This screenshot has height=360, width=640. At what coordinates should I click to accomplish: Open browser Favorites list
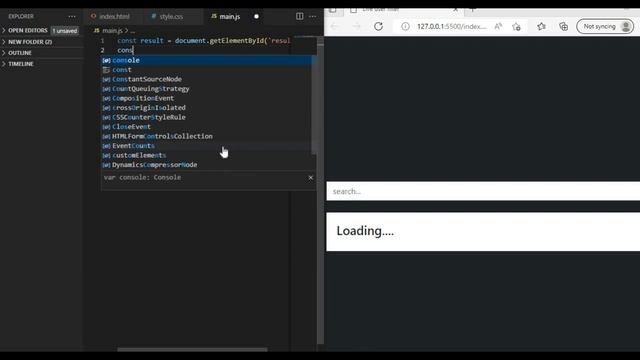pyautogui.click(x=541, y=27)
